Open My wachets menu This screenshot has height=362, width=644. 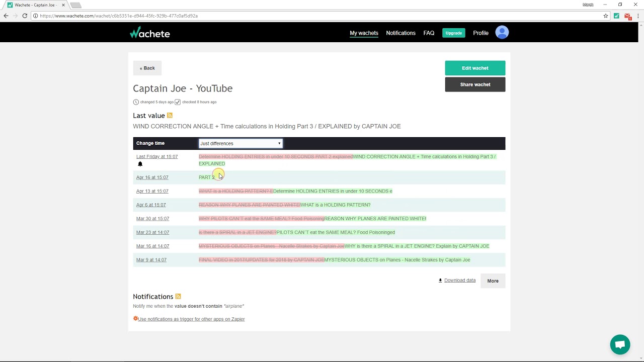(364, 33)
